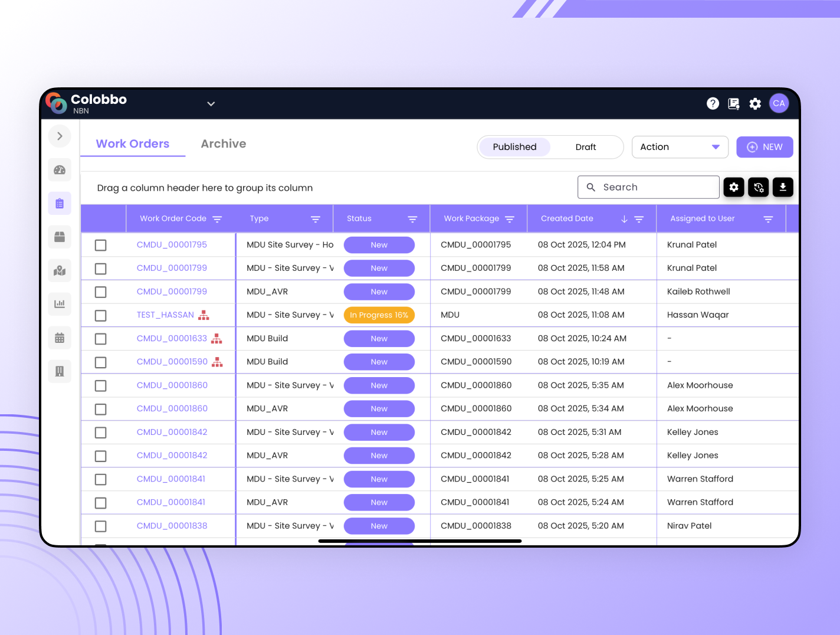Open the Action dropdown
The width and height of the screenshot is (840, 635).
(x=680, y=147)
